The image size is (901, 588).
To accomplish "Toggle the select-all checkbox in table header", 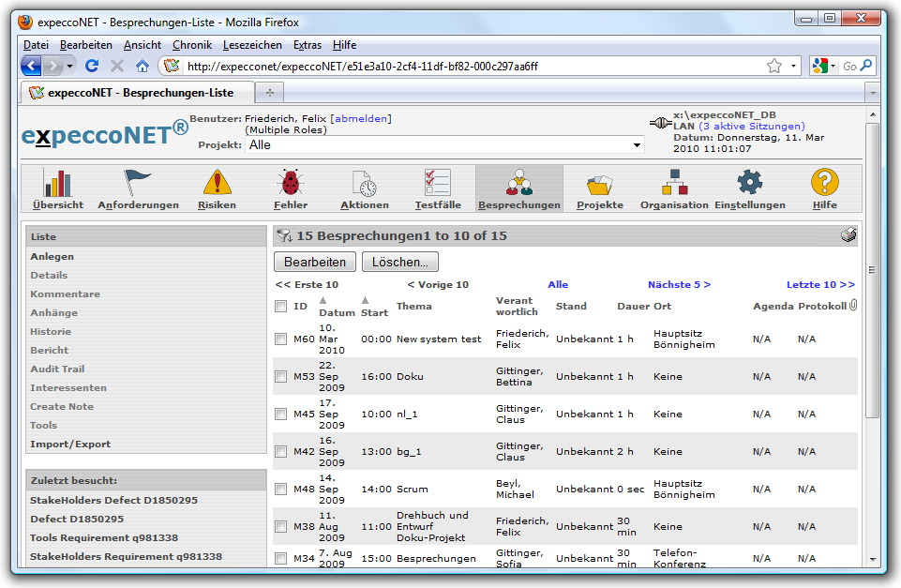I will pyautogui.click(x=280, y=307).
